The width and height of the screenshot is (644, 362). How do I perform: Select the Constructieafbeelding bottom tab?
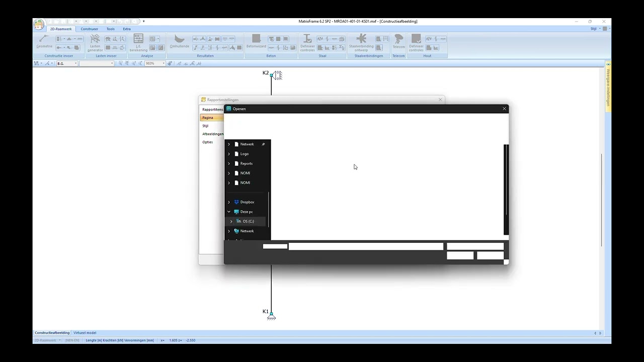click(x=52, y=333)
